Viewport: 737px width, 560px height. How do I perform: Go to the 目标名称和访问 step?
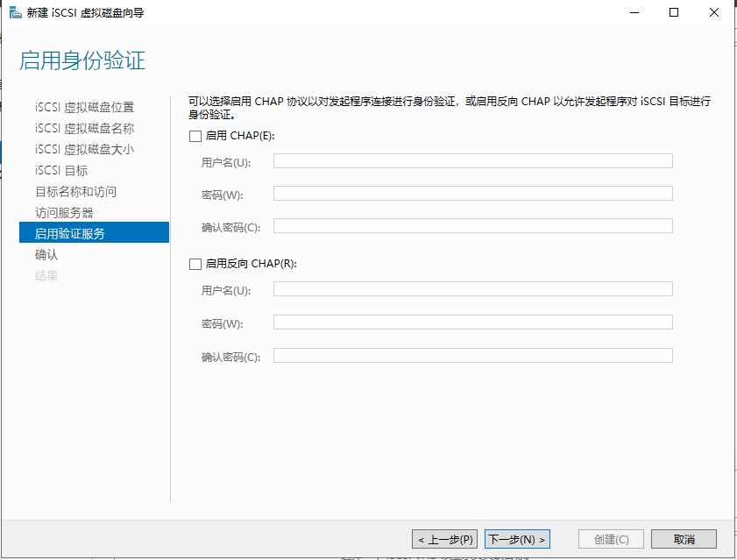[75, 192]
